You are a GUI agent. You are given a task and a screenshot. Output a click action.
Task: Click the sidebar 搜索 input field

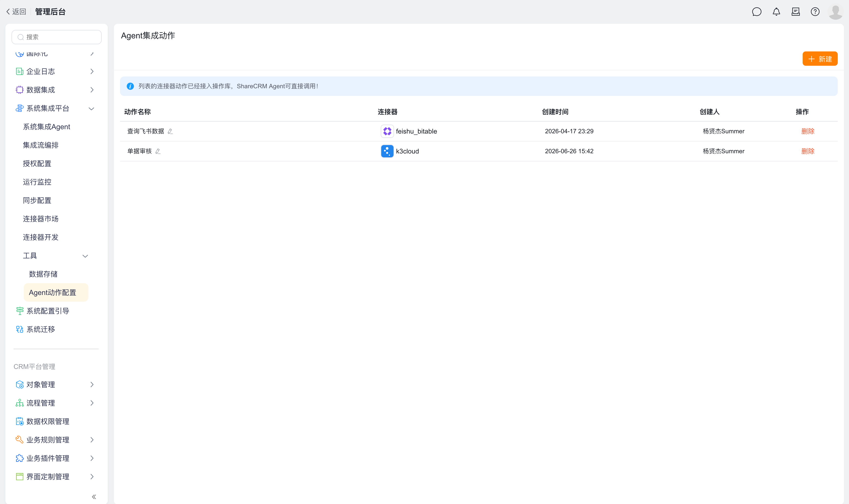pos(56,37)
